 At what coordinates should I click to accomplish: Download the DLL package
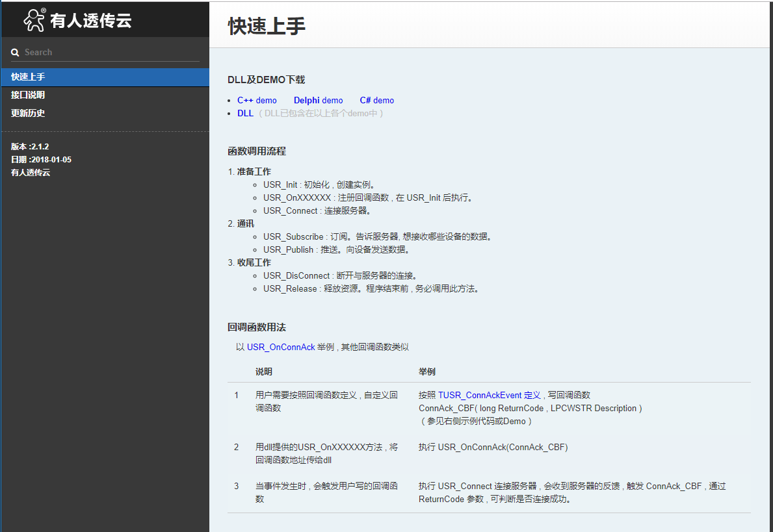point(245,112)
